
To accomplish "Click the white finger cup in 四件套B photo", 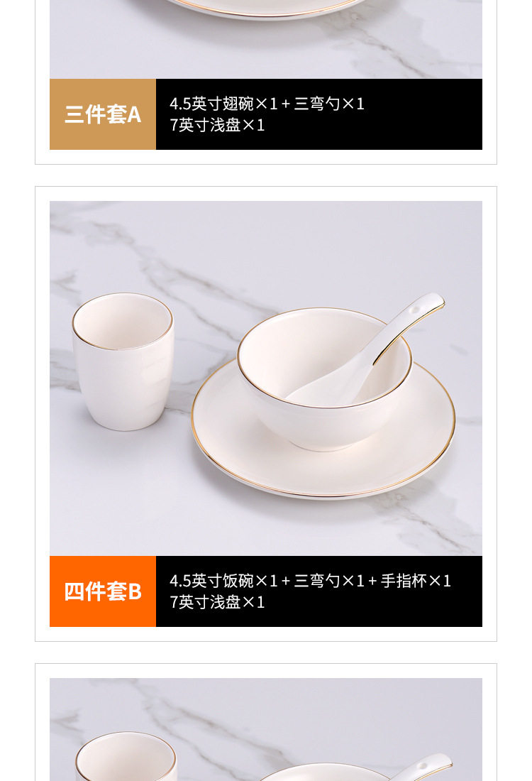I will (123, 361).
